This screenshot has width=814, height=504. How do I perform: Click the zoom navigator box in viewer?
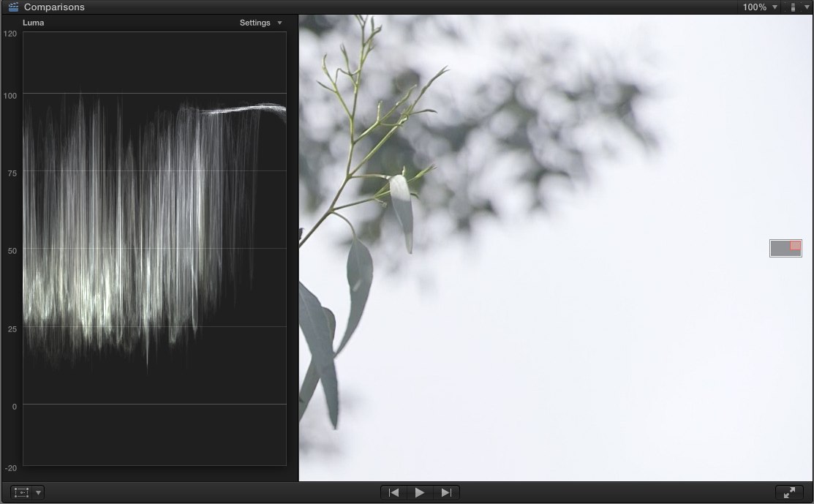pyautogui.click(x=785, y=248)
